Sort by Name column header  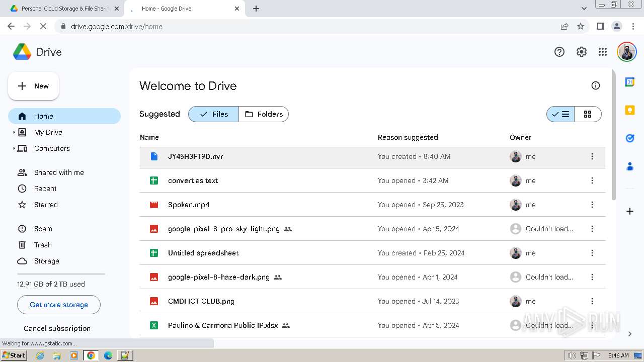[149, 137]
